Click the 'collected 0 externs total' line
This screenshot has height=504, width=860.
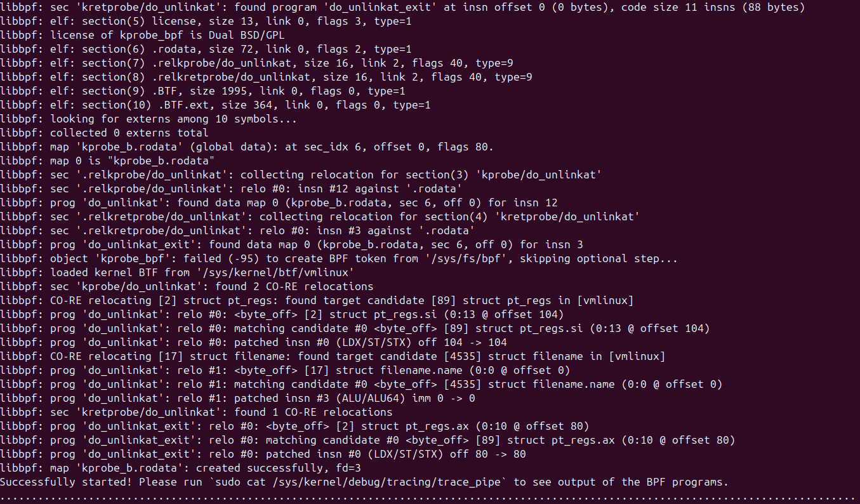pyautogui.click(x=129, y=133)
